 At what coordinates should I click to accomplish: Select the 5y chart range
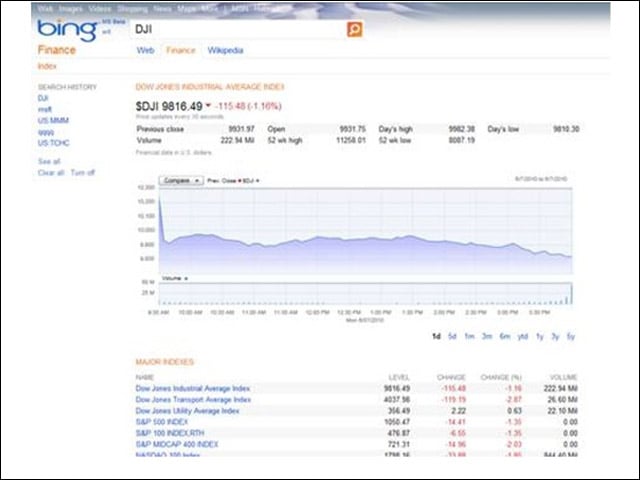point(571,336)
